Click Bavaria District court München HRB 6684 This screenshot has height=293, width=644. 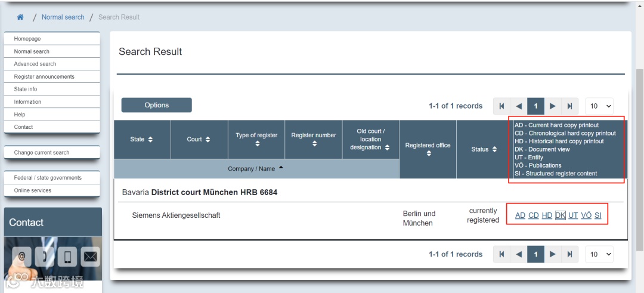pyautogui.click(x=200, y=192)
